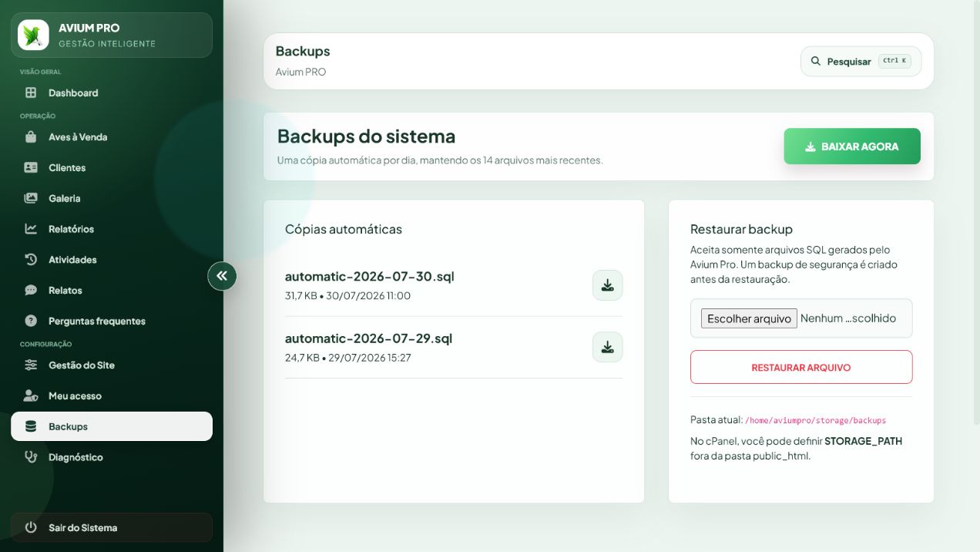The image size is (980, 552).
Task: Click the automatic-2026-07-29.sql file name
Action: pos(368,338)
